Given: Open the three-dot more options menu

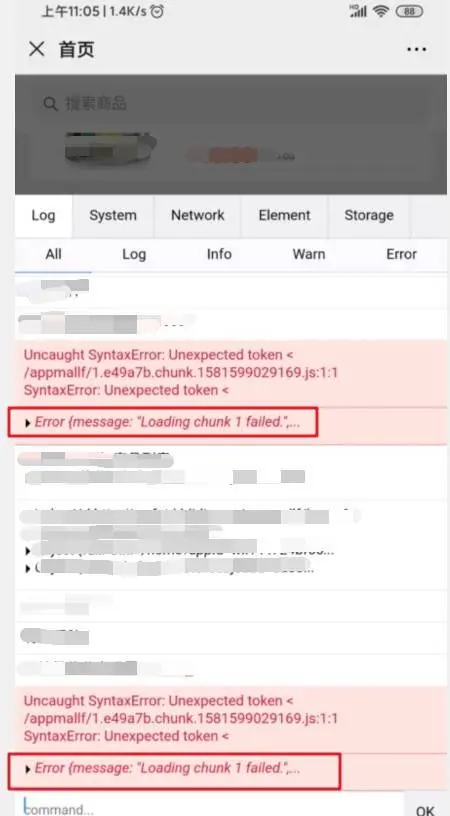Looking at the screenshot, I should tap(416, 49).
